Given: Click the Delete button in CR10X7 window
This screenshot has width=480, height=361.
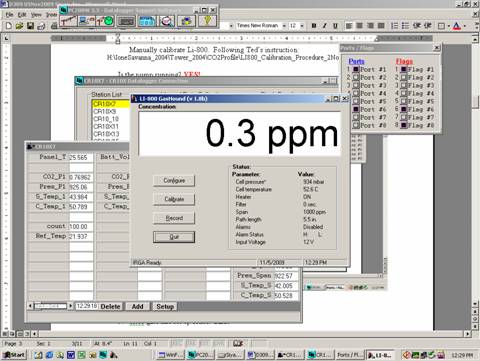Looking at the screenshot, I should pos(110,306).
